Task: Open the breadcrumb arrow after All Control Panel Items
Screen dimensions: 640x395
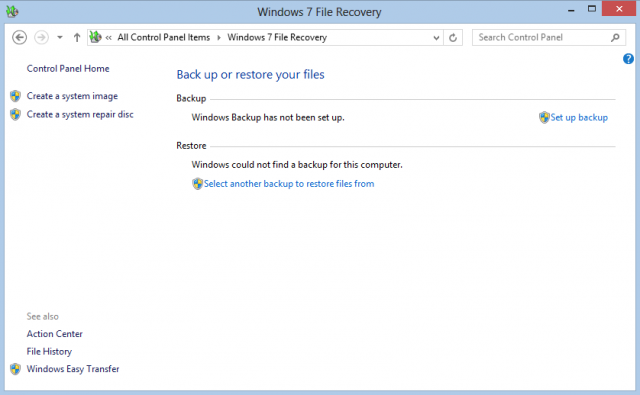Action: (219, 38)
